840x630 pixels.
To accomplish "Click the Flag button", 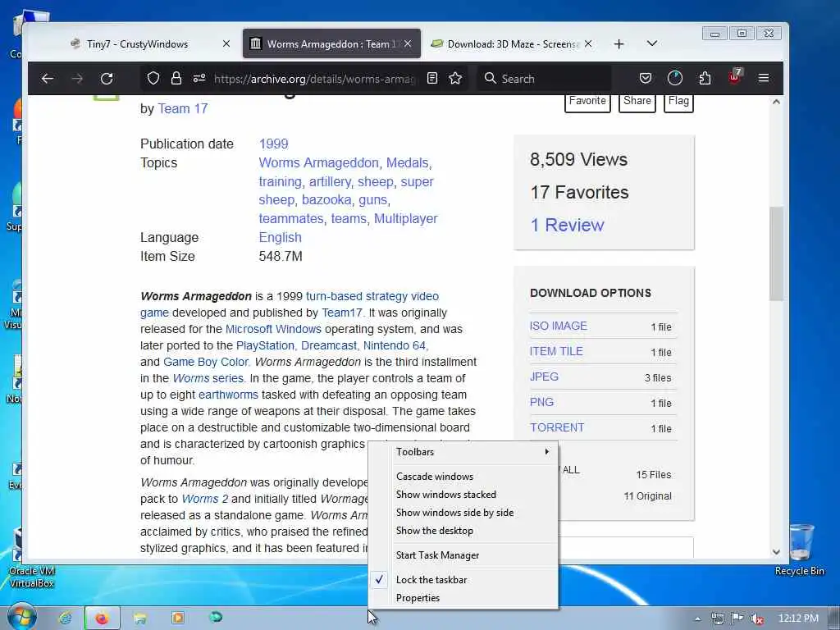I will (678, 101).
